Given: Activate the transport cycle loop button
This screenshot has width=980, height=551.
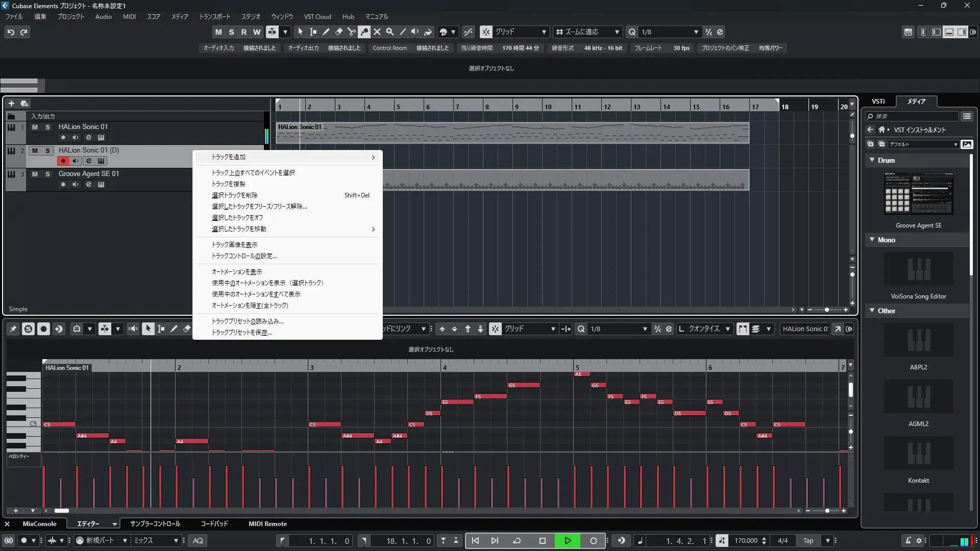Looking at the screenshot, I should click(517, 541).
